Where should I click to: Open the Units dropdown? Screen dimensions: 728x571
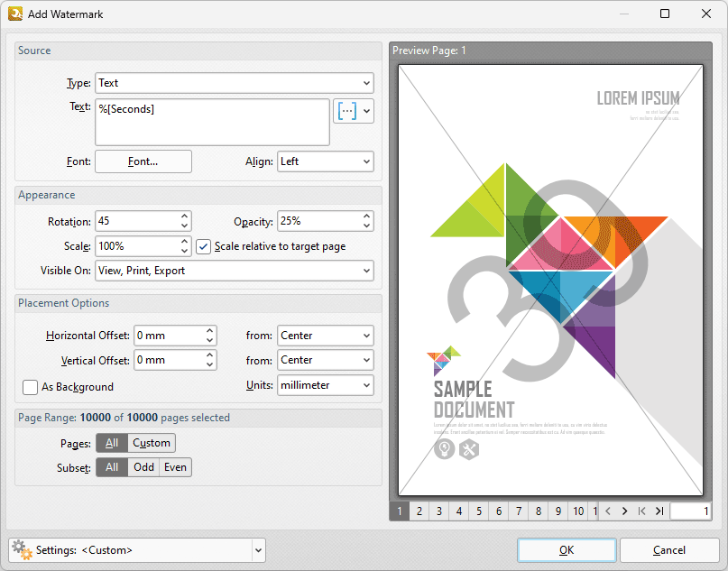pyautogui.click(x=325, y=385)
